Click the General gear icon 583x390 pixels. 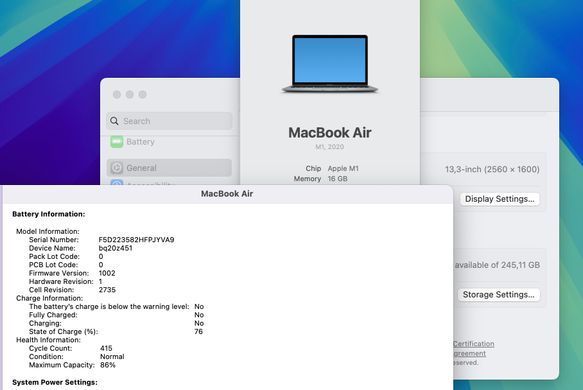(x=117, y=168)
